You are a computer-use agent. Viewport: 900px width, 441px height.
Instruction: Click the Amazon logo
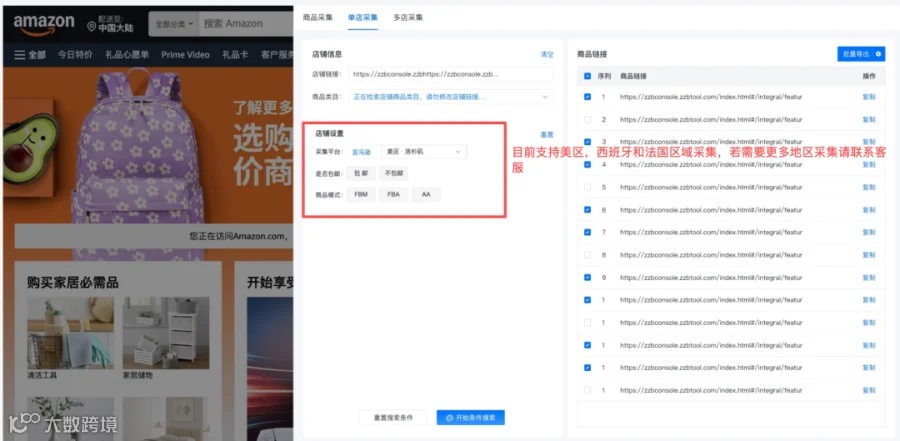[x=44, y=24]
